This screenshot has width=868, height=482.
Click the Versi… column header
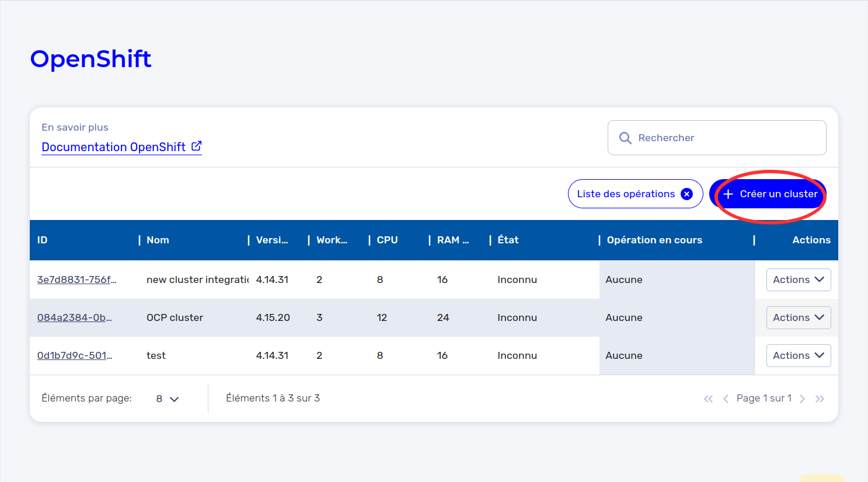[272, 240]
